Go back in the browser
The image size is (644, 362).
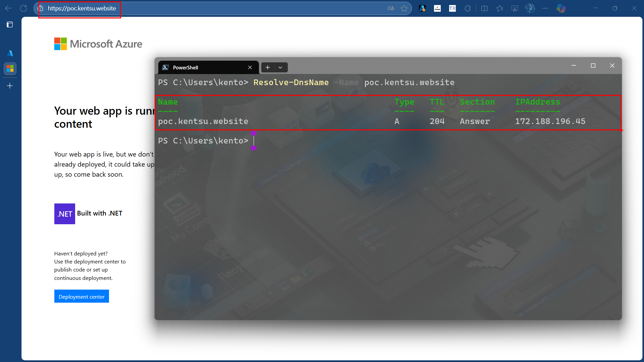tap(8, 8)
